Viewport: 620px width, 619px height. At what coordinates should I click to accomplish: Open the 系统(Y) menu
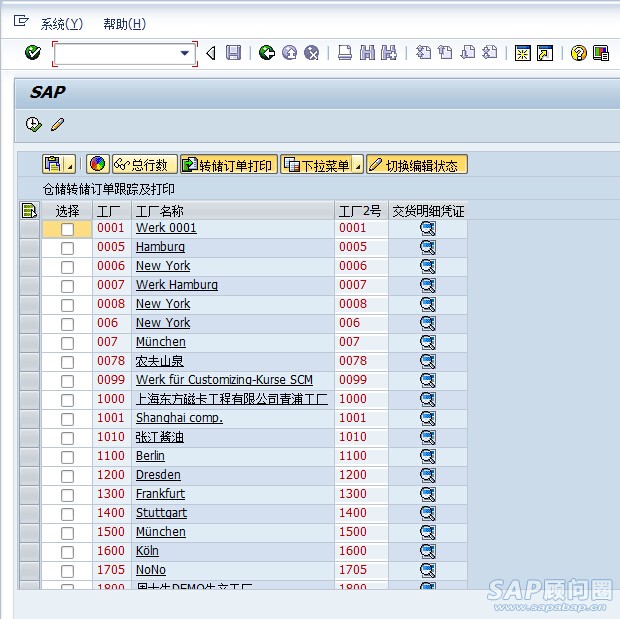(x=62, y=24)
